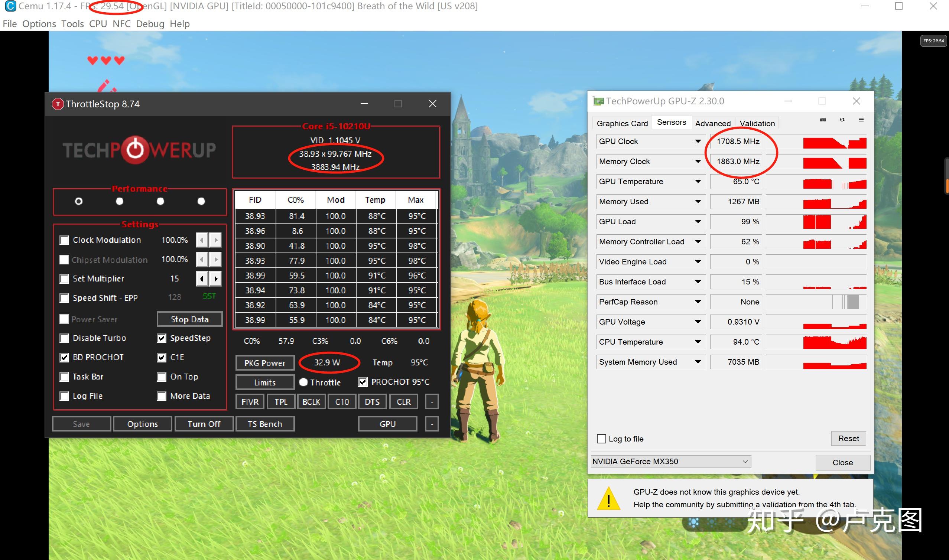This screenshot has height=560, width=949.
Task: Switch to the Graphics Card tab
Action: (622, 123)
